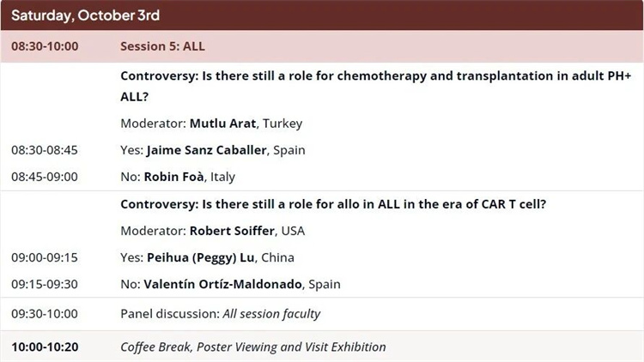Click moderator name Mutlu Arat

pyautogui.click(x=222, y=124)
